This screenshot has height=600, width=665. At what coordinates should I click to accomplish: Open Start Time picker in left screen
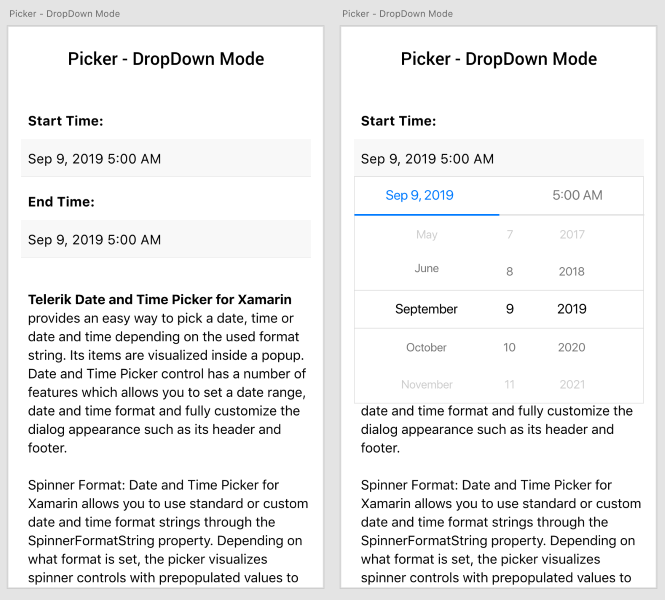(x=166, y=158)
